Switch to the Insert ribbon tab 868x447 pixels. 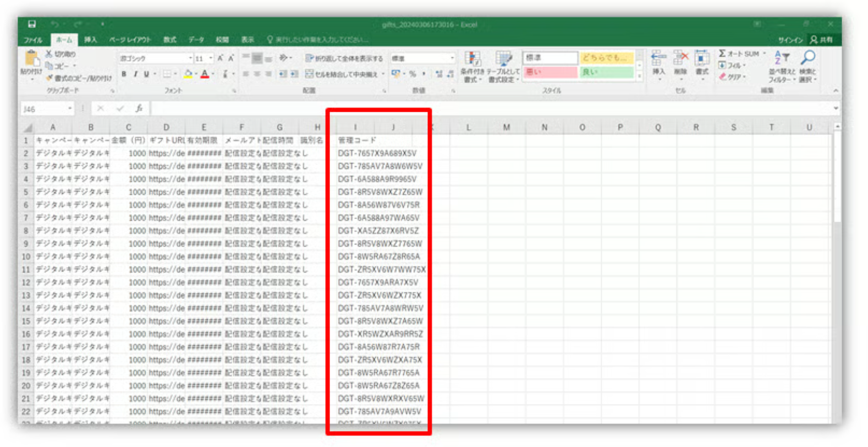[91, 40]
